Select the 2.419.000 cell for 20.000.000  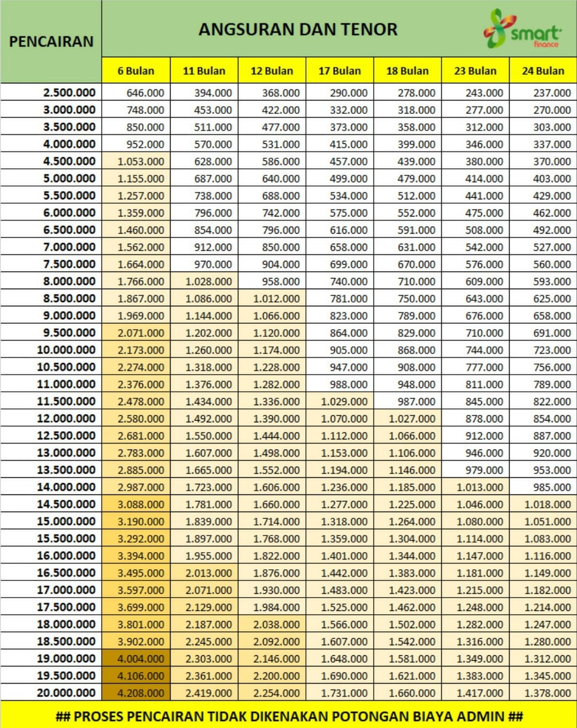tap(204, 693)
